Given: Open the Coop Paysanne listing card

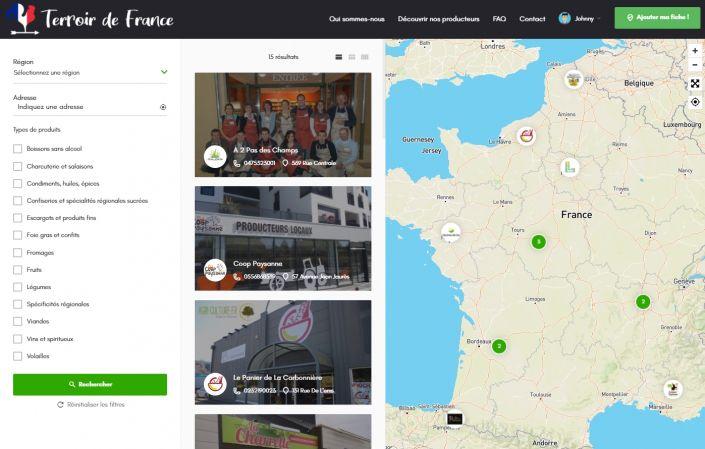Looking at the screenshot, I should 283,238.
